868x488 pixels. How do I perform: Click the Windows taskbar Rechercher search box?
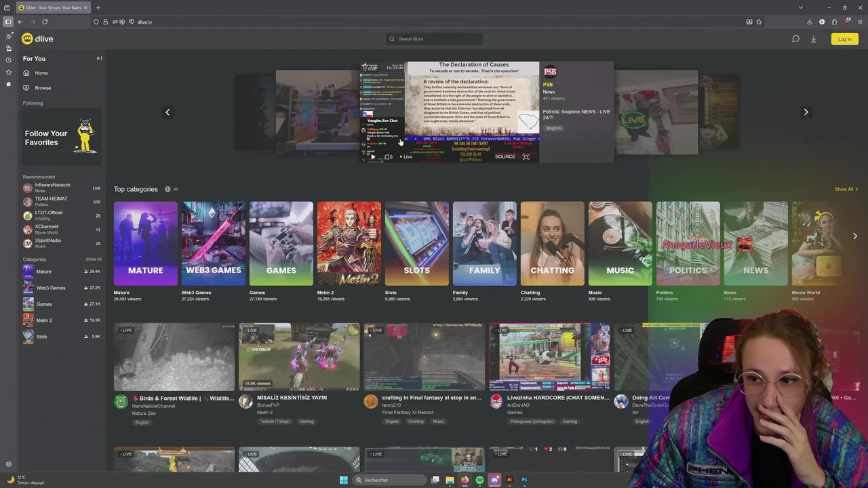[390, 480]
